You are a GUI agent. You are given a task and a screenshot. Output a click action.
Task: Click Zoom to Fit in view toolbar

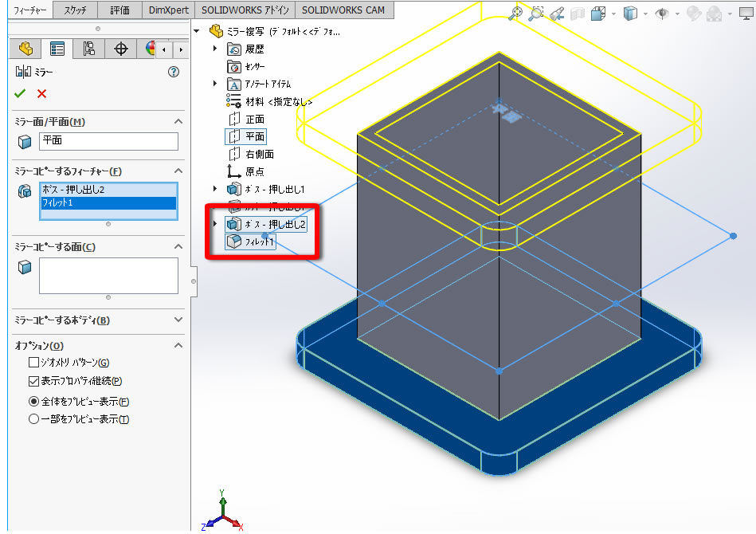point(515,13)
